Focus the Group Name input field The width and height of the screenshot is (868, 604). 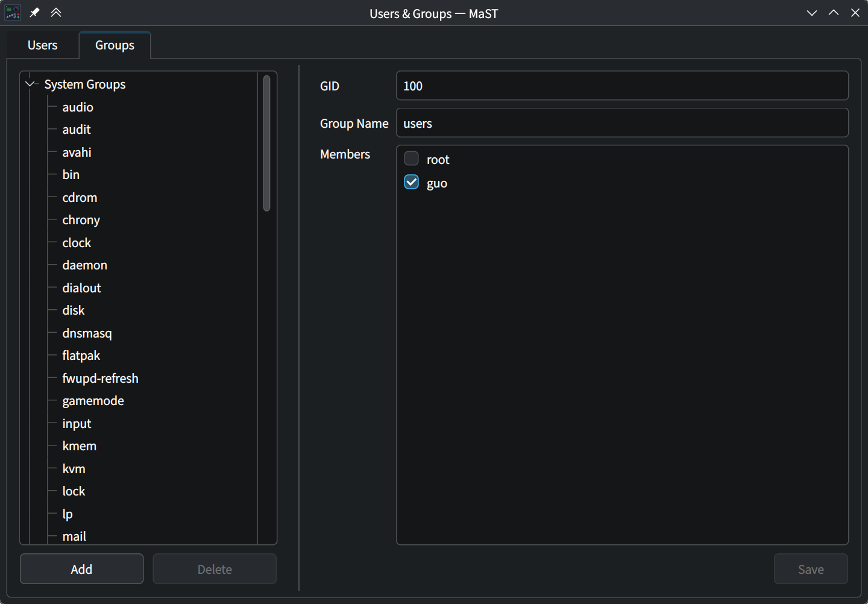(622, 123)
